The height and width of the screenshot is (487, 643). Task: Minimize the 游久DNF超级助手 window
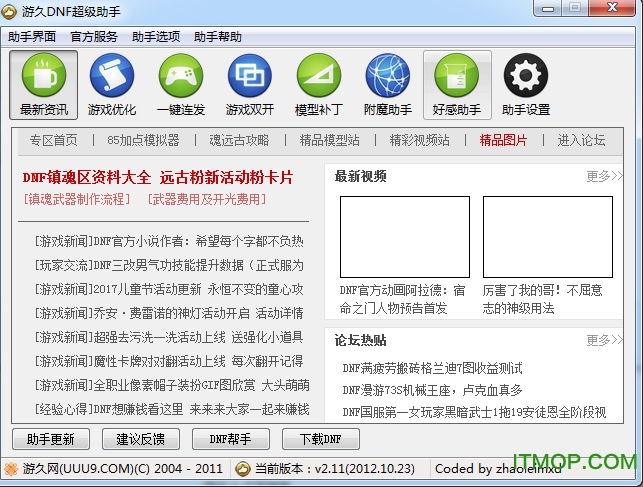547,8
